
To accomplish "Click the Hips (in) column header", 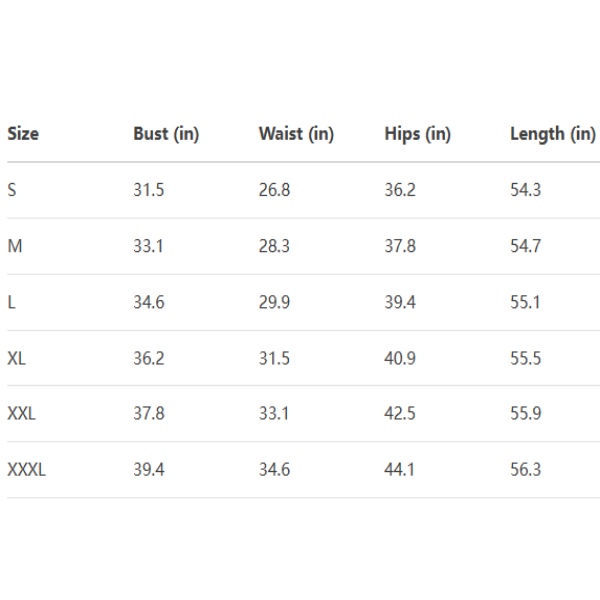I will click(417, 134).
